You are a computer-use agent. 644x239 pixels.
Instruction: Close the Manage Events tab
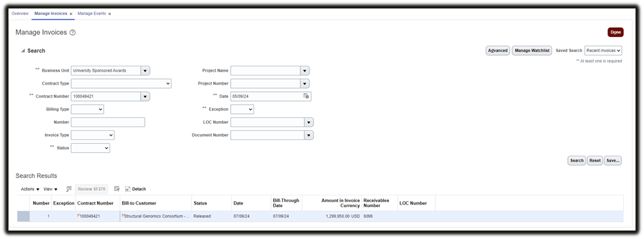coord(110,14)
